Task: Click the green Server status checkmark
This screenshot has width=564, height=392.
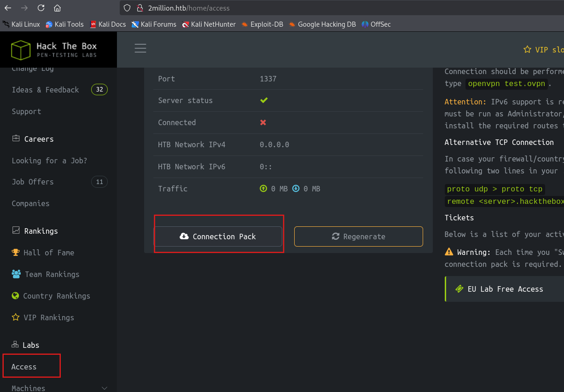Action: [x=264, y=100]
